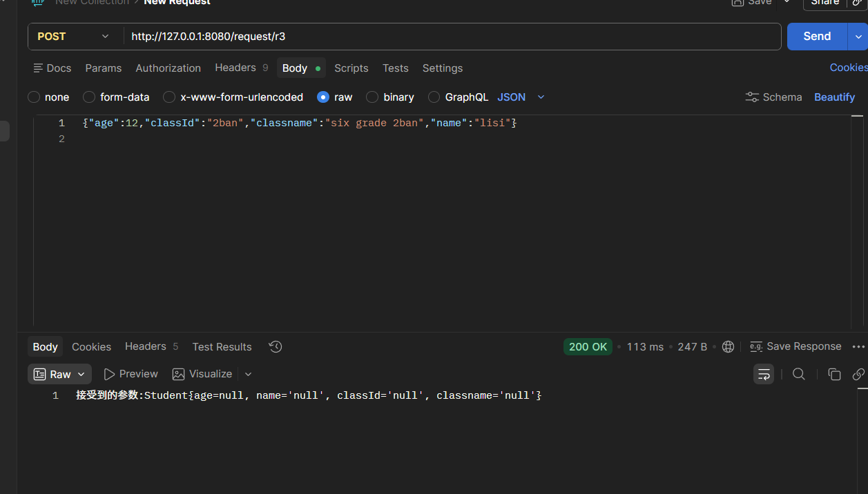Click the Save Response button
The height and width of the screenshot is (494, 868).
tap(795, 346)
